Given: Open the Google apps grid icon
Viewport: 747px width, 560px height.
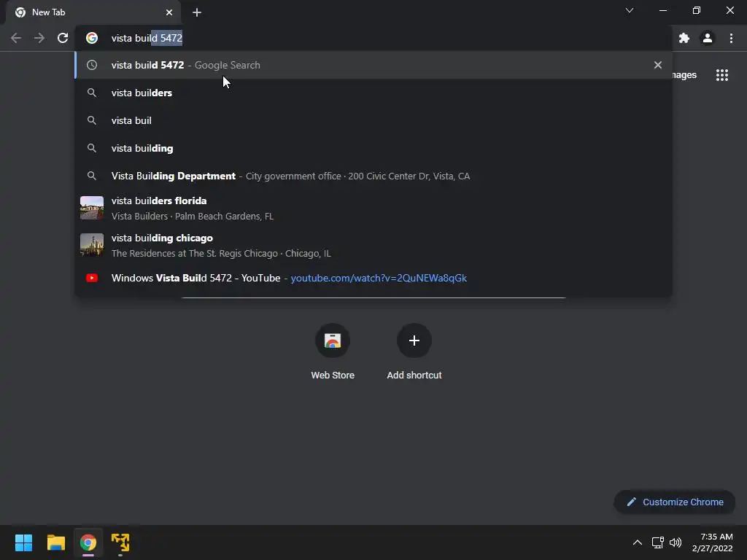Looking at the screenshot, I should click(722, 75).
